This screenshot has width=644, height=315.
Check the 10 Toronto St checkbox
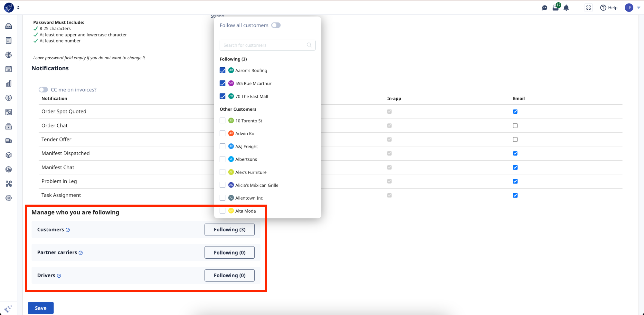[x=223, y=120]
